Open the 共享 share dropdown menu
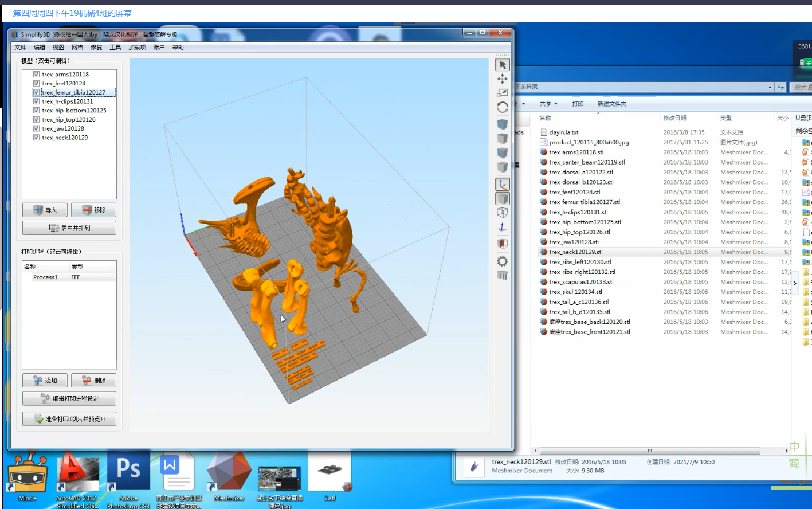The width and height of the screenshot is (812, 509). click(548, 104)
